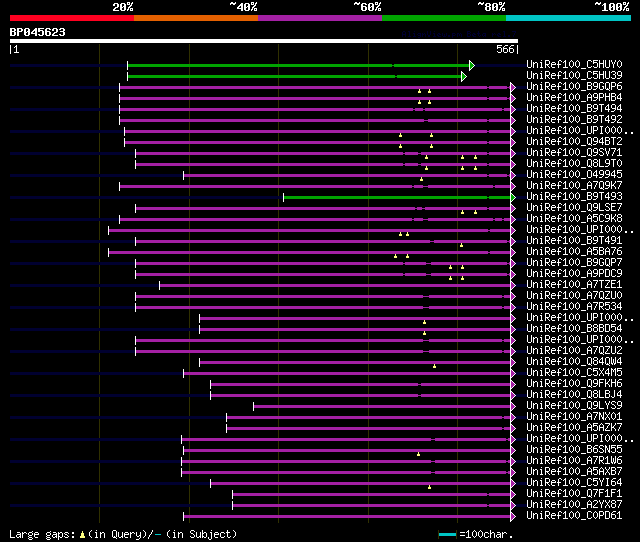The height and width of the screenshot is (542, 640).
Task: Open the UniRef100_B8BD54 entry
Action: tap(574, 329)
